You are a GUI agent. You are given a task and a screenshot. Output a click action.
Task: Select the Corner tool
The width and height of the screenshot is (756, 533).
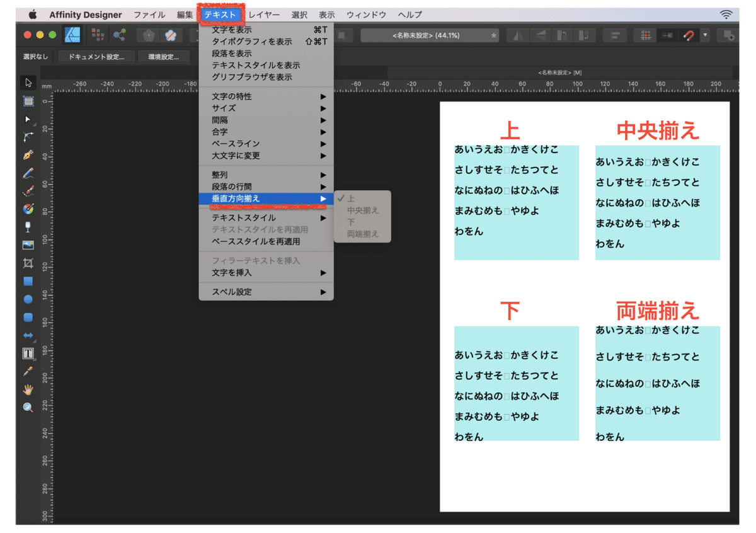pos(28,137)
